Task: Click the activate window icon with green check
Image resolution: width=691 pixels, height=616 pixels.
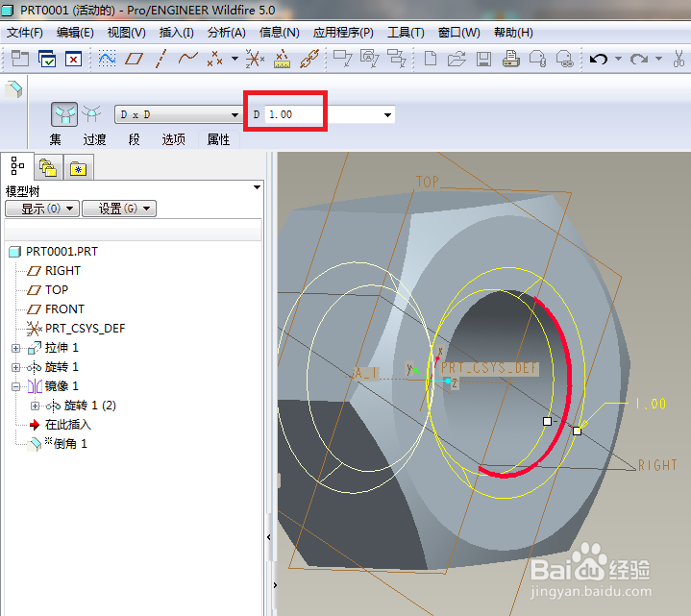Action: [x=47, y=59]
